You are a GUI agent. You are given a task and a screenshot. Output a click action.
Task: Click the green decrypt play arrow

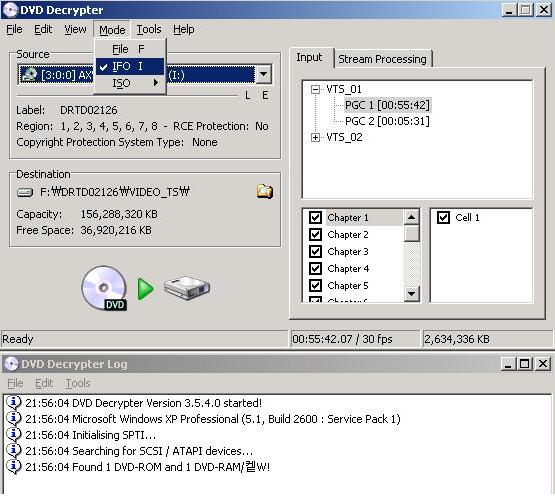pos(145,289)
